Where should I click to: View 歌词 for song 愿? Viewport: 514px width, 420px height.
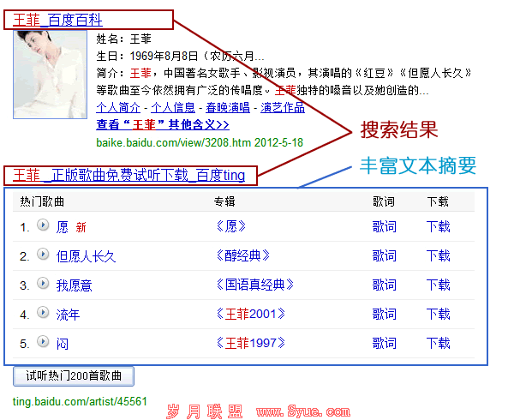click(384, 226)
